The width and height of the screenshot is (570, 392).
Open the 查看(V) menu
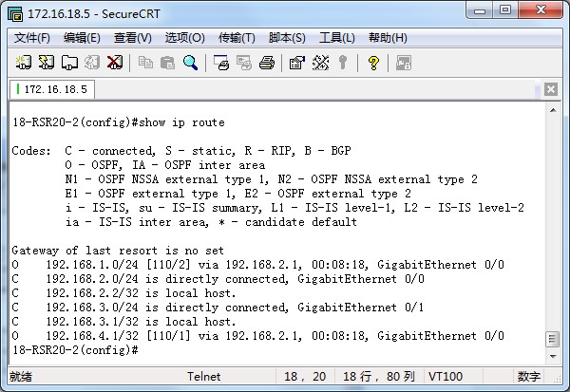(x=132, y=38)
